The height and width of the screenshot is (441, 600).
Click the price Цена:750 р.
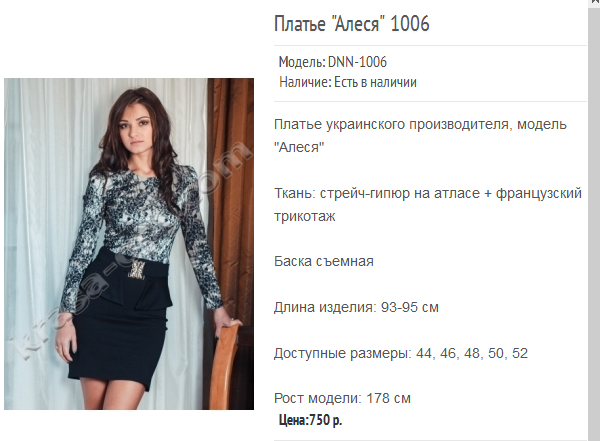click(310, 420)
